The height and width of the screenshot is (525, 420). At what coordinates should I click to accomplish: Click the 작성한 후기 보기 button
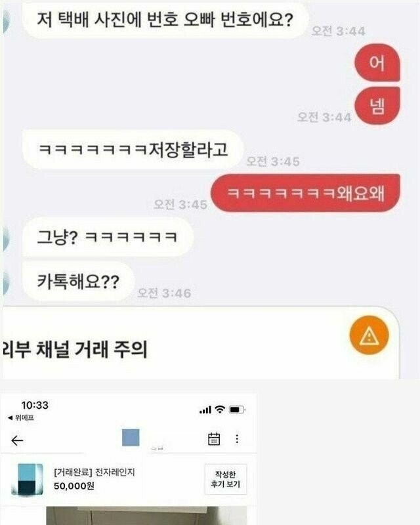tap(225, 479)
